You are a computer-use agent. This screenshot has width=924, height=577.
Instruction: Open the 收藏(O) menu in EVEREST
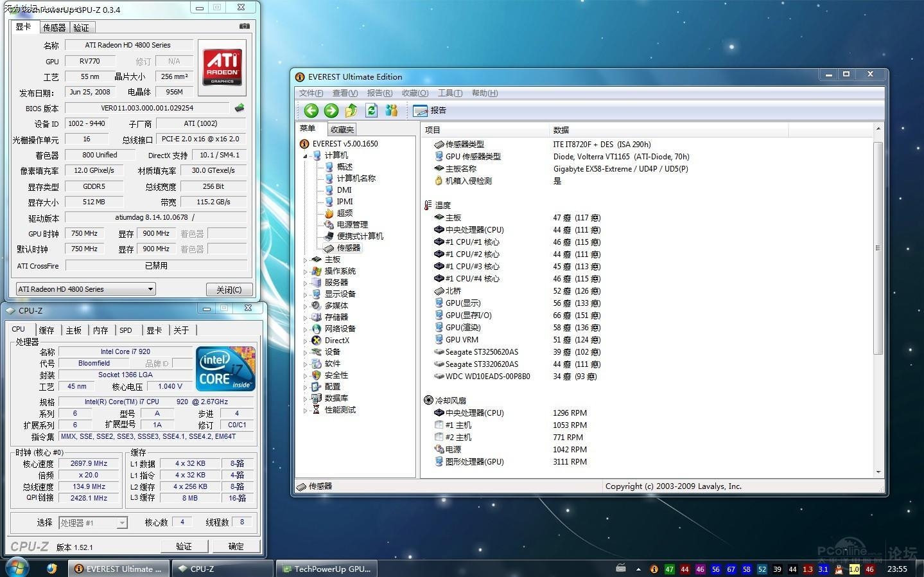[415, 93]
